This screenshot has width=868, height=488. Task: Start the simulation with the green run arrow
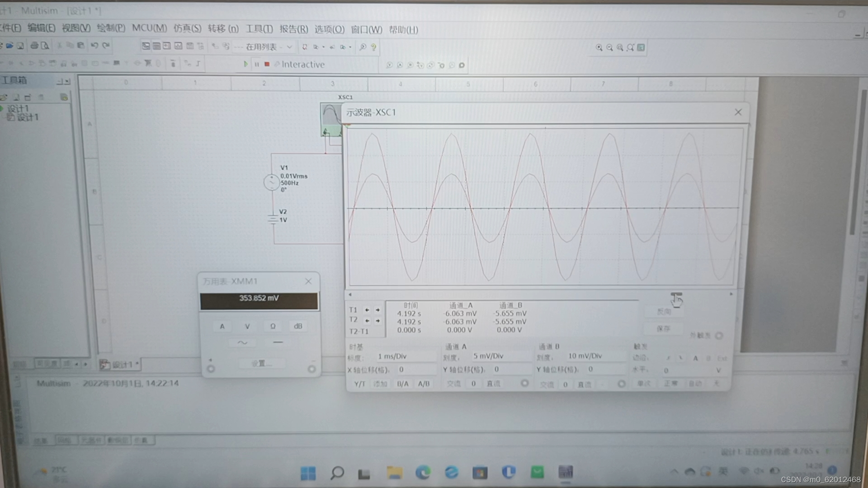[x=245, y=64]
